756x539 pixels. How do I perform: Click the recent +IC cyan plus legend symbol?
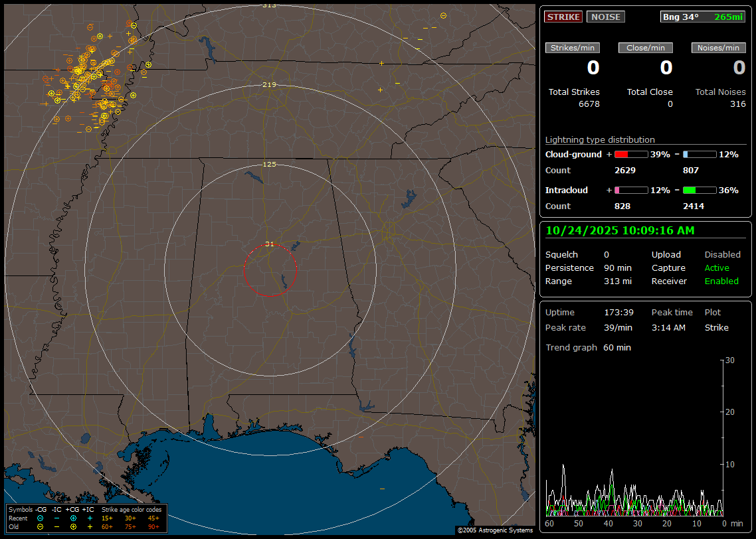[90, 518]
